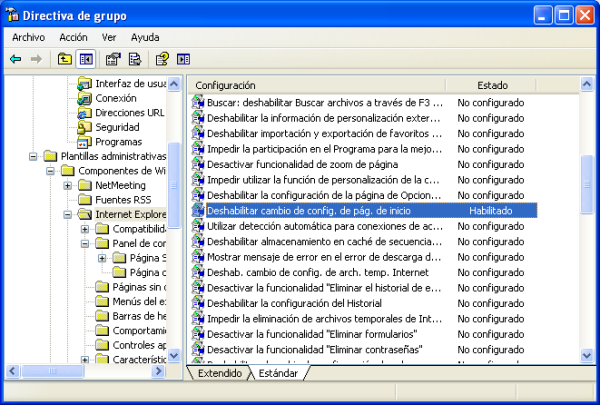Collapse the Internet Explorer tree node
Screen dimensions: 600x405
point(68,214)
